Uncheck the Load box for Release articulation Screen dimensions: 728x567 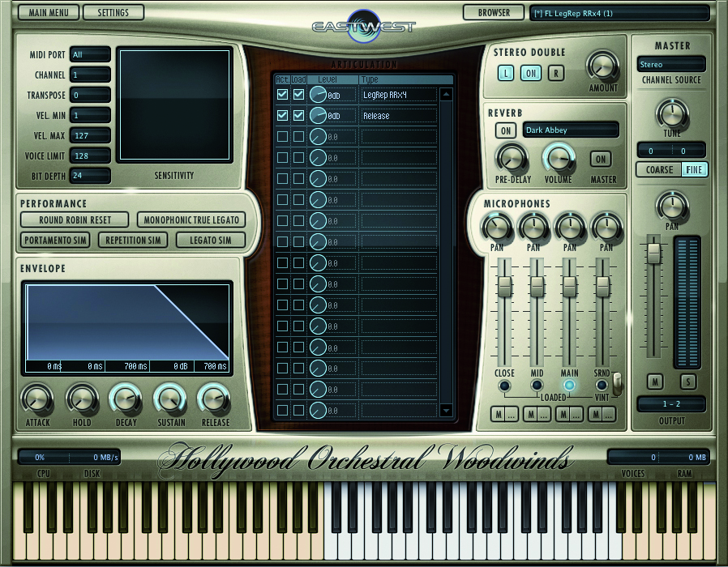pos(298,116)
